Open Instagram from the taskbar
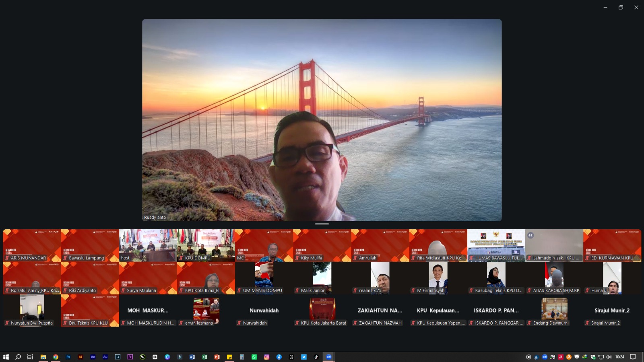Viewport: 644px width, 362px height. tap(266, 357)
